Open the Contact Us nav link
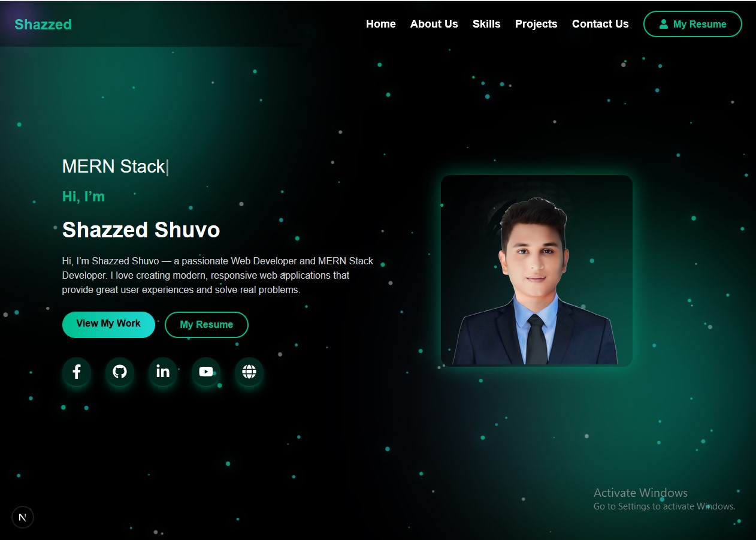The image size is (756, 540). (600, 24)
